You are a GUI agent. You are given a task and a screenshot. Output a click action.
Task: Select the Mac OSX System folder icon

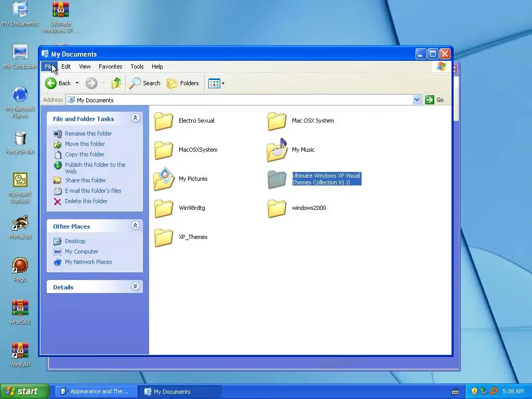point(277,121)
